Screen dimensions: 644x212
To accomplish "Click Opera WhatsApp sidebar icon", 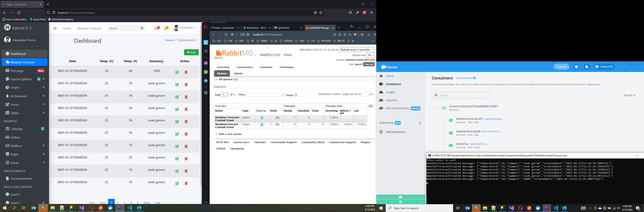I will [206, 72].
